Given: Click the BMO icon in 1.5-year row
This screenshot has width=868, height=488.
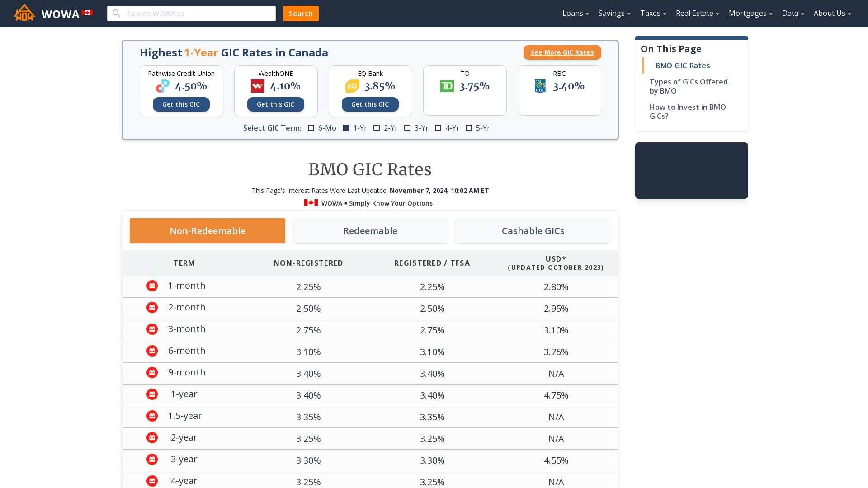Looking at the screenshot, I should pos(152,416).
